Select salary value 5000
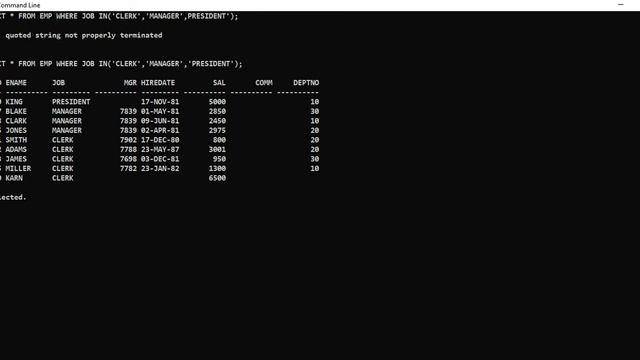 [x=217, y=102]
